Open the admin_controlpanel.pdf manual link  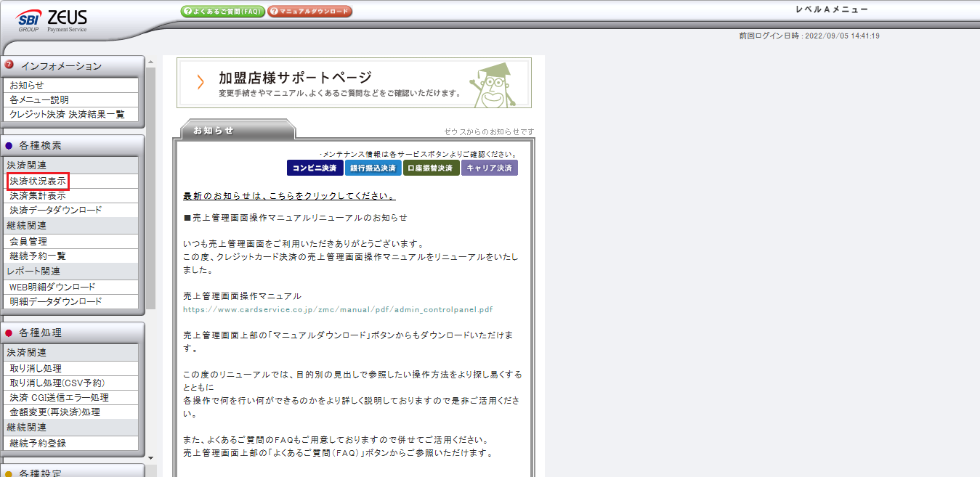pyautogui.click(x=338, y=309)
